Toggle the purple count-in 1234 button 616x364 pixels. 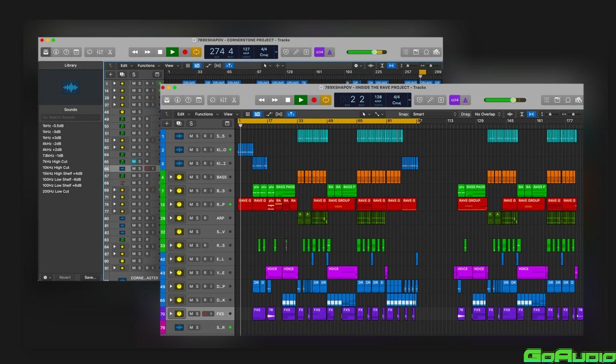(454, 100)
